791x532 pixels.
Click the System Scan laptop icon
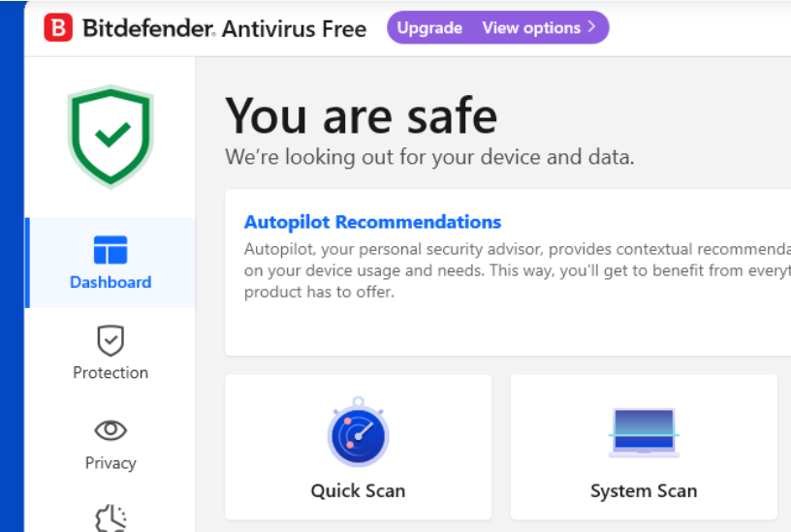coord(644,433)
